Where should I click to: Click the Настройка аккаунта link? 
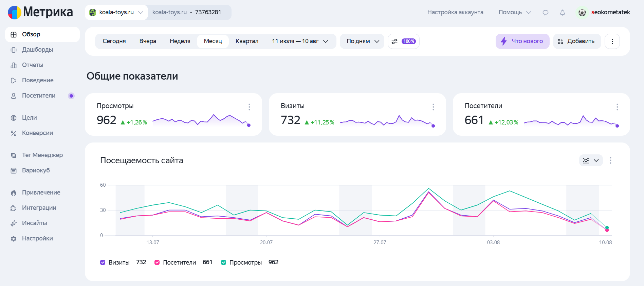[455, 12]
